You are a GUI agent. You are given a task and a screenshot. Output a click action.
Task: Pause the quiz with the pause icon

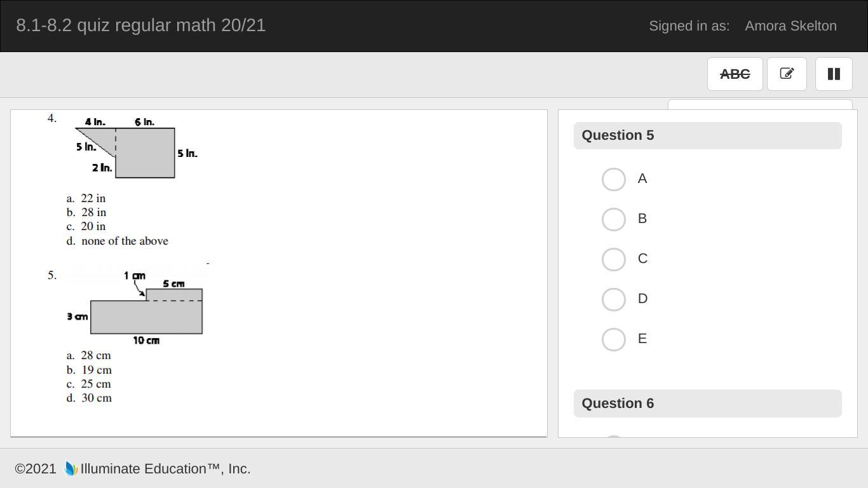click(834, 74)
